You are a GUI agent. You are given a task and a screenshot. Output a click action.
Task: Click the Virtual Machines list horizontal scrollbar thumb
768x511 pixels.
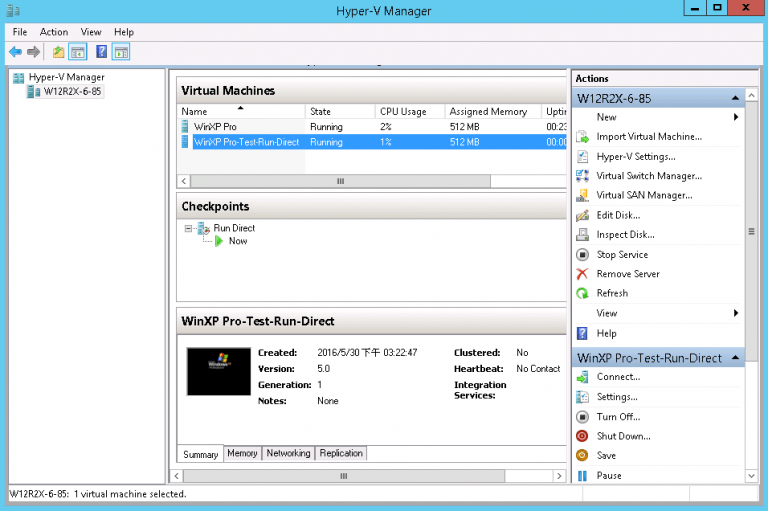[x=340, y=181]
